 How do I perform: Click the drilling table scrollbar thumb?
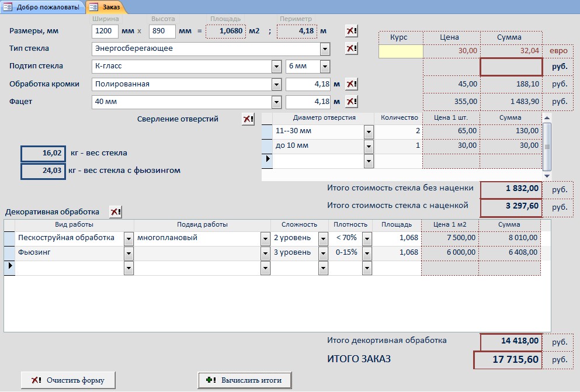tap(547, 147)
